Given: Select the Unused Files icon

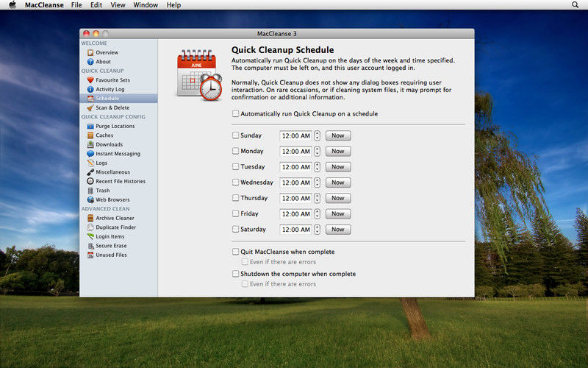Looking at the screenshot, I should [x=90, y=255].
